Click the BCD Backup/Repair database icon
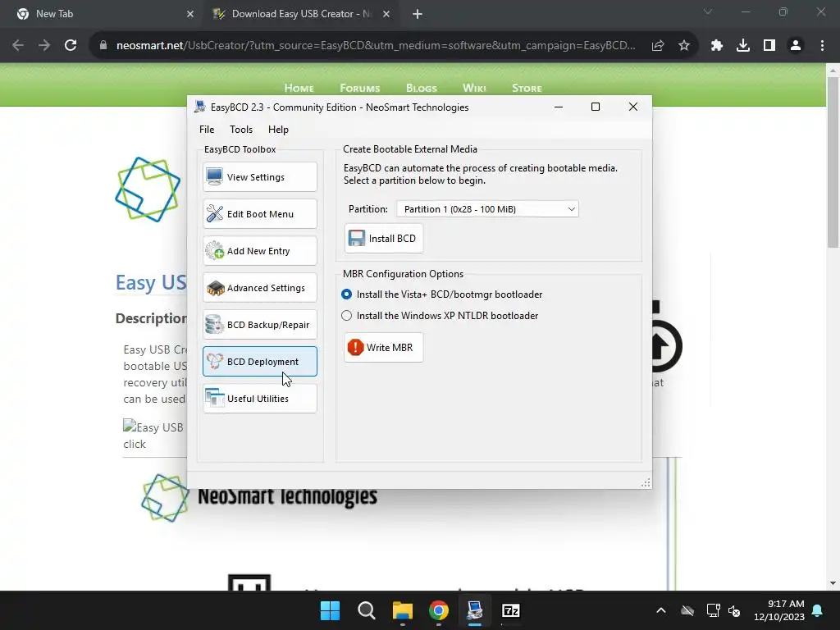840x630 pixels. 214,325
